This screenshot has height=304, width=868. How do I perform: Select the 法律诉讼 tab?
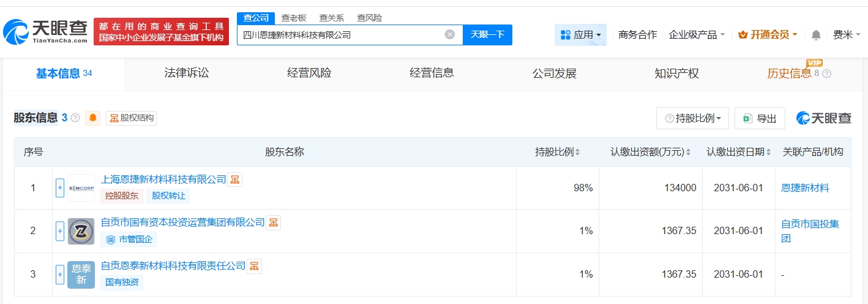tap(187, 74)
